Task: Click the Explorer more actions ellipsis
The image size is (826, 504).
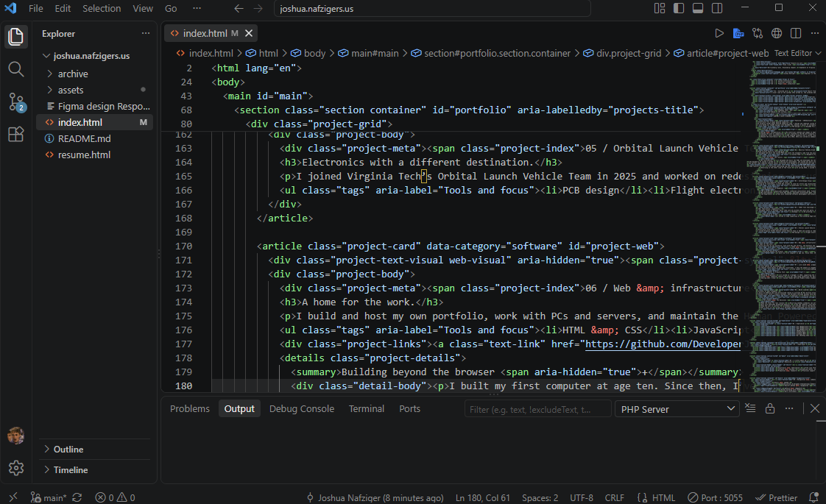Action: [145, 34]
